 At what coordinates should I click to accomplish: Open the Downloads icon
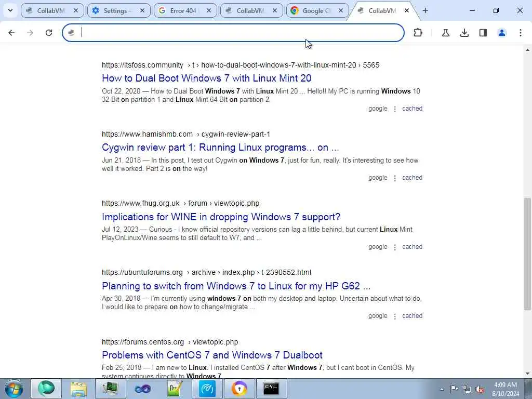pyautogui.click(x=464, y=33)
